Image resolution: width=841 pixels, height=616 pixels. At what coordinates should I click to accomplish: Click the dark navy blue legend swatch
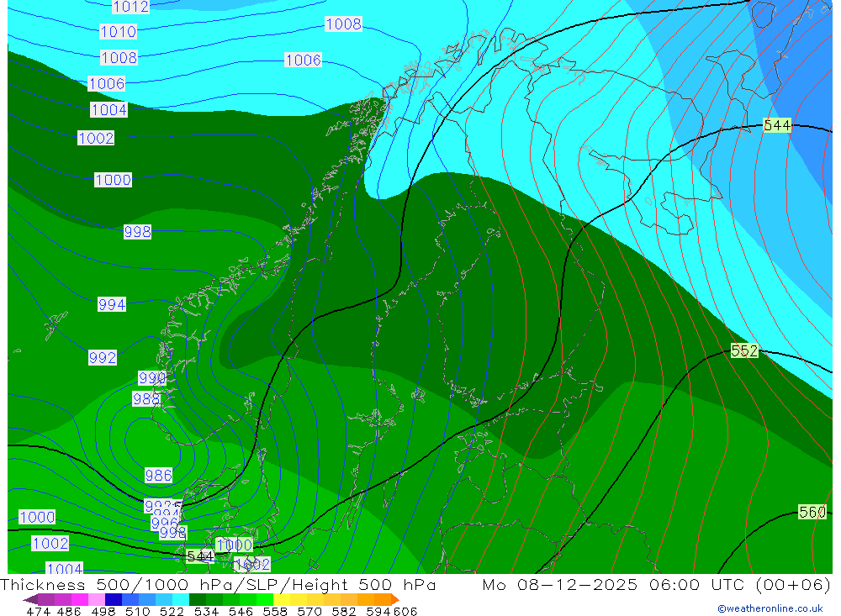(114, 599)
